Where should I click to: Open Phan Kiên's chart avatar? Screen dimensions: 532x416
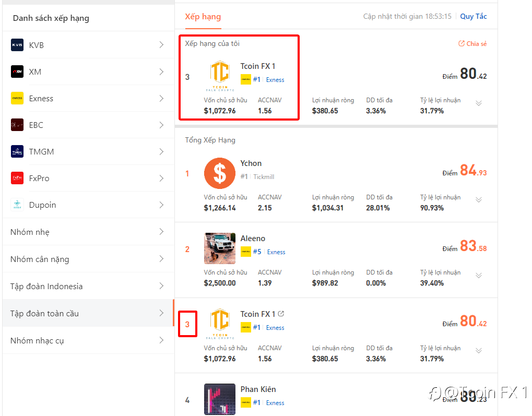click(x=219, y=399)
